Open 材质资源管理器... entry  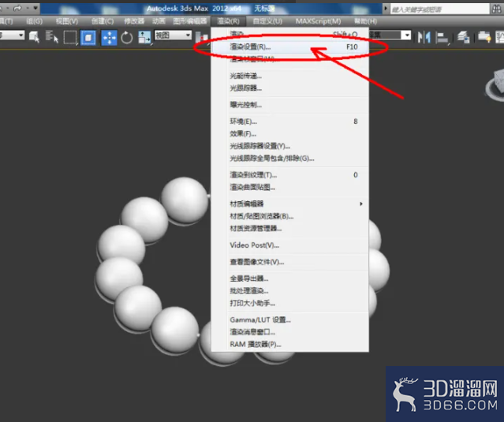(x=290, y=228)
